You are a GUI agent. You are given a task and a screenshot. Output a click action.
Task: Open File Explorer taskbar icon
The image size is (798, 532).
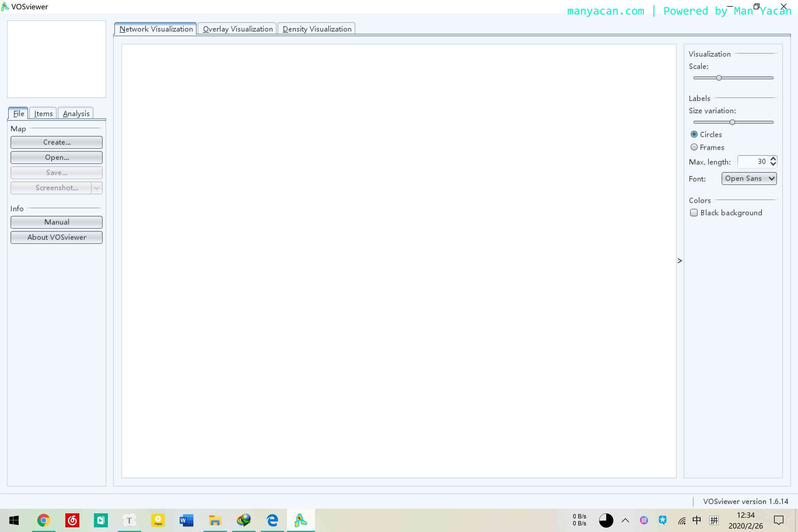pyautogui.click(x=215, y=520)
